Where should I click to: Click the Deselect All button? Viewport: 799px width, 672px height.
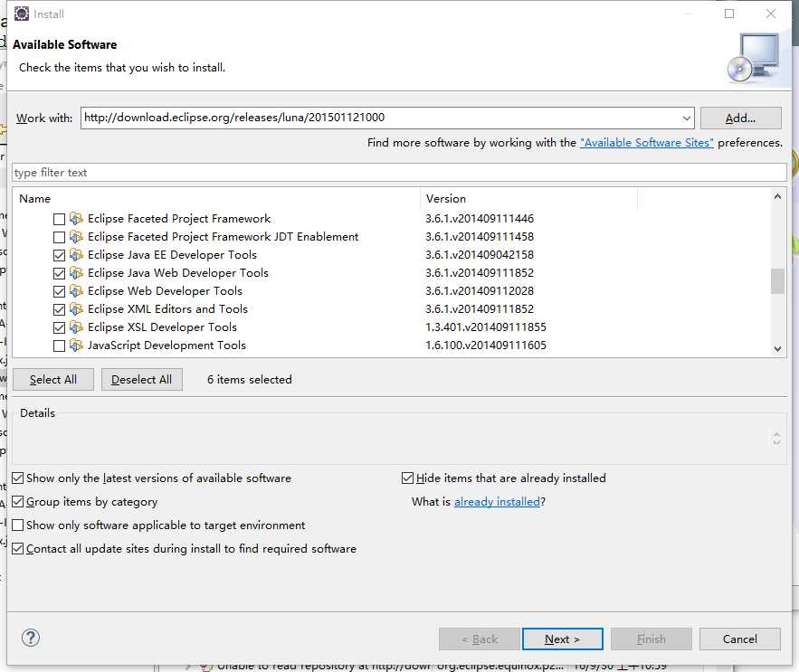coord(142,380)
